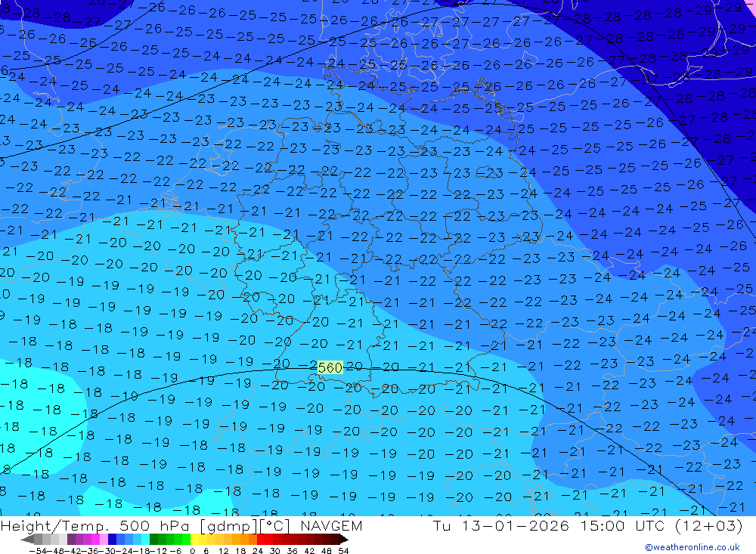Image resolution: width=756 pixels, height=554 pixels.
Task: Select the dark blue legend swatch at -30
Action: (112, 539)
